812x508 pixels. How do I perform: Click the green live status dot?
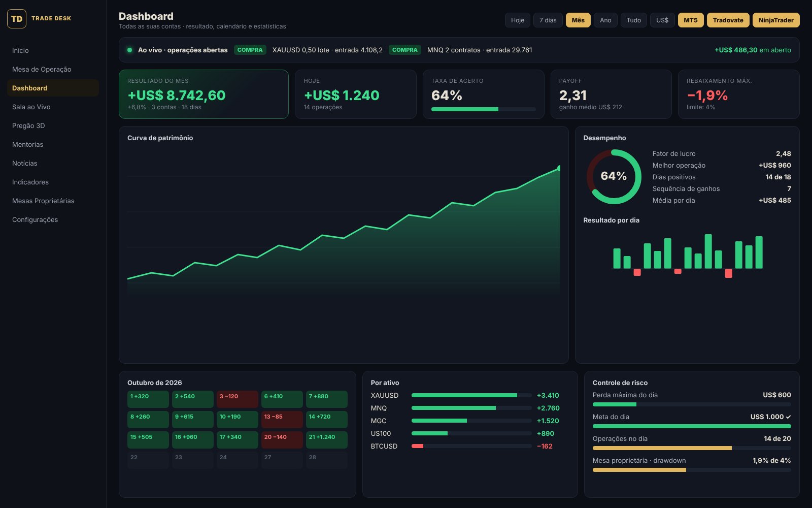[x=130, y=50]
